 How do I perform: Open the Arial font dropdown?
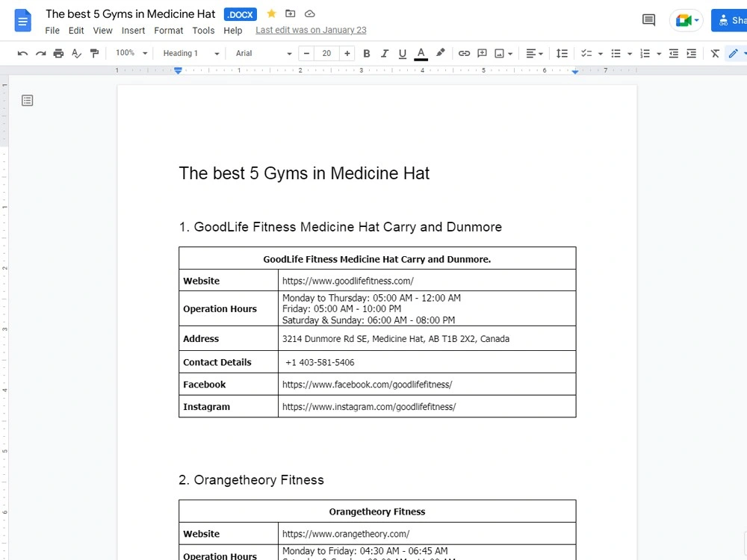point(264,53)
